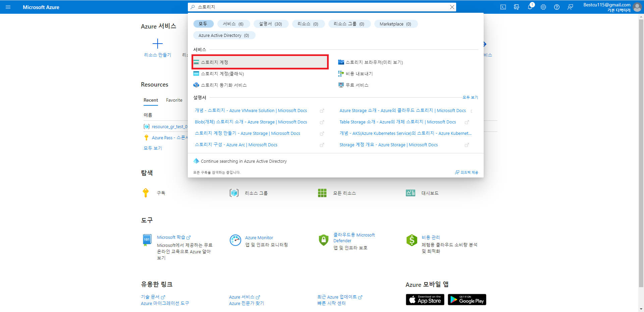The width and height of the screenshot is (644, 312).
Task: Open 스토리지 계정 service result
Action: pos(260,62)
